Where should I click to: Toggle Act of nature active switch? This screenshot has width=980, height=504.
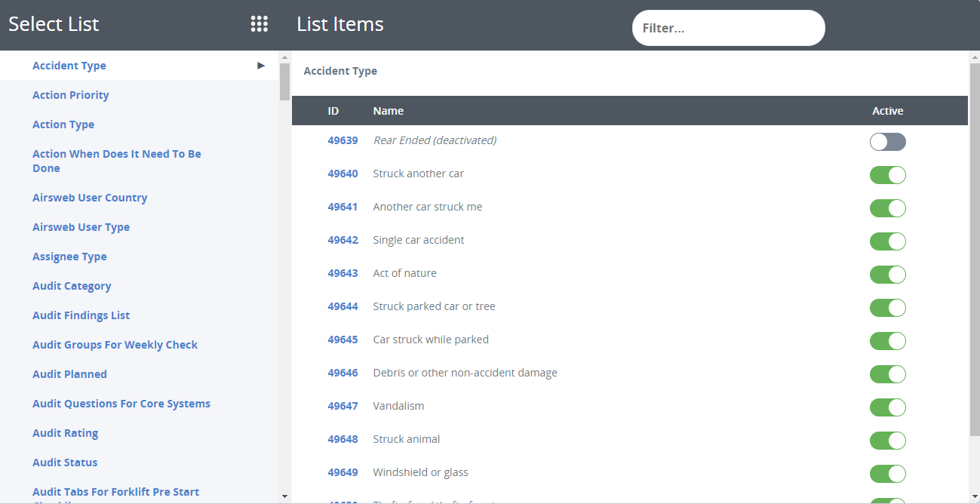point(887,275)
